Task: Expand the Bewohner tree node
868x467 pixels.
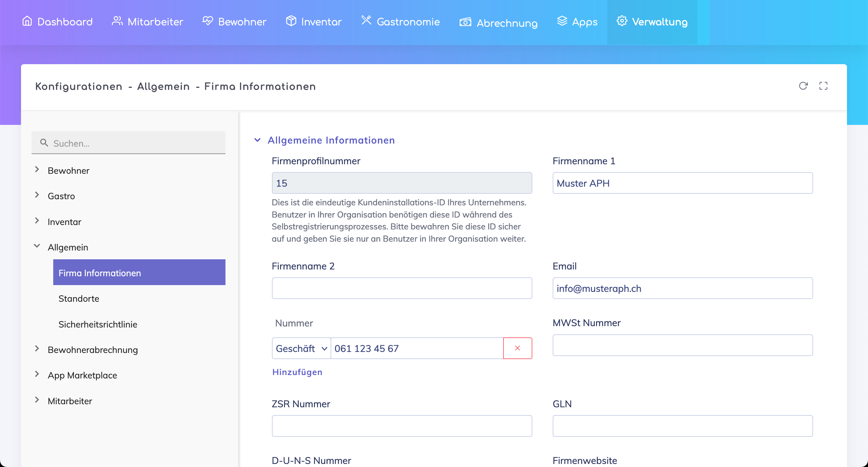Action: click(37, 169)
